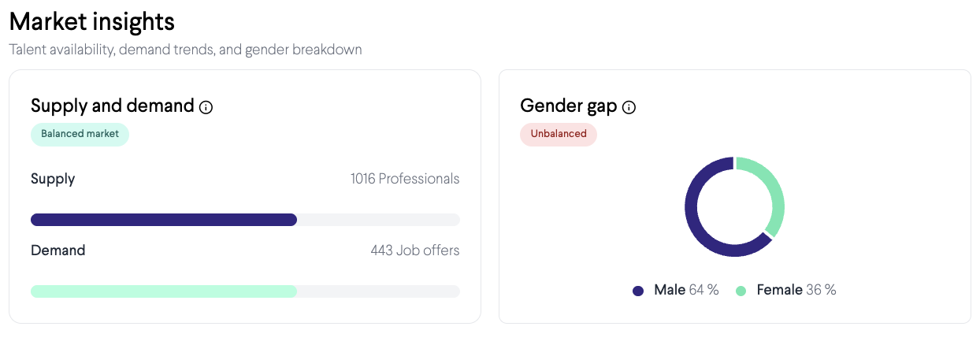The height and width of the screenshot is (345, 980).
Task: Click the Gender gap card title
Action: tap(568, 106)
